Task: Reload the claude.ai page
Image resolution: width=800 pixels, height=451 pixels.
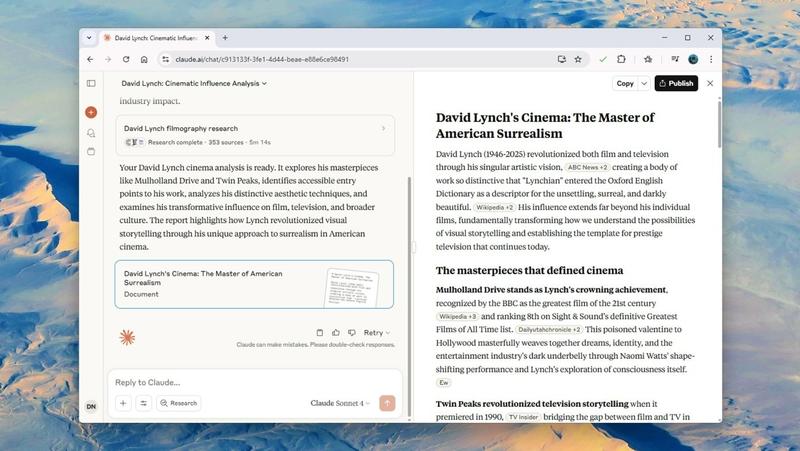Action: 126,59
